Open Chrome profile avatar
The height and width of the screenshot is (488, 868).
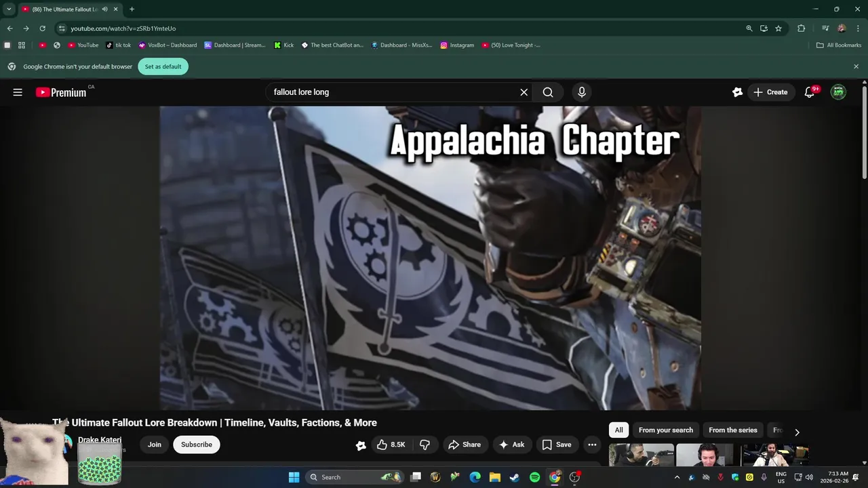tap(842, 28)
